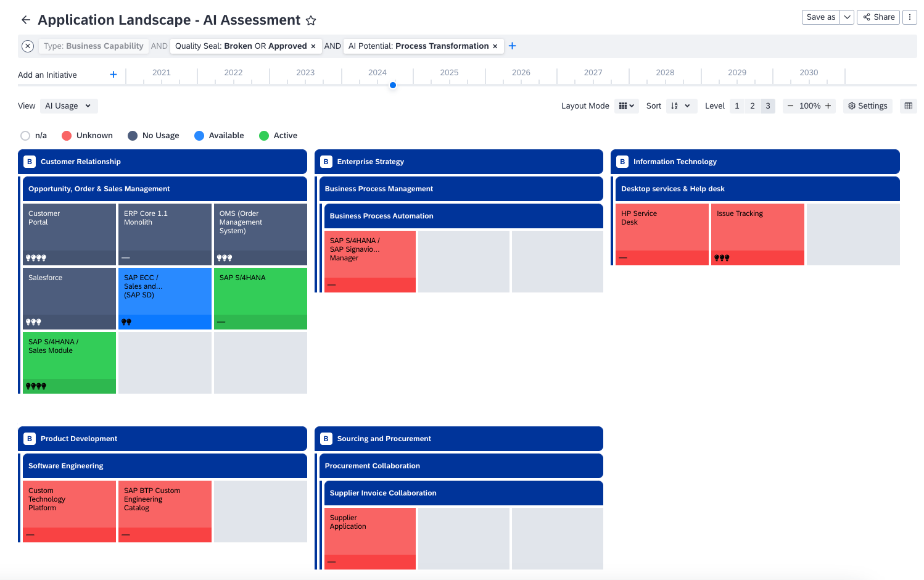Select year 2026 on timeline
The image size is (924, 580).
pyautogui.click(x=521, y=72)
